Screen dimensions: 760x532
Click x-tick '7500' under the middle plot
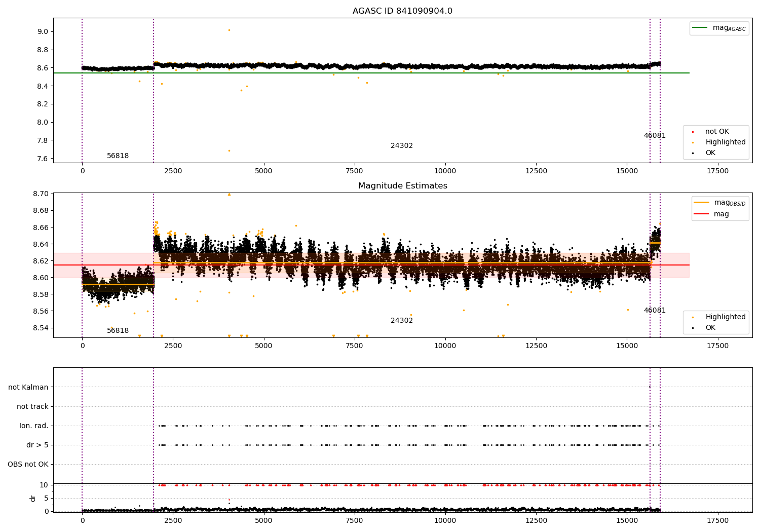354,346
